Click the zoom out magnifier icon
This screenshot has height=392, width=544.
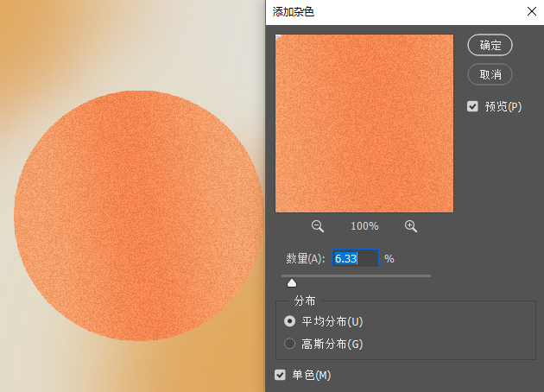(318, 226)
